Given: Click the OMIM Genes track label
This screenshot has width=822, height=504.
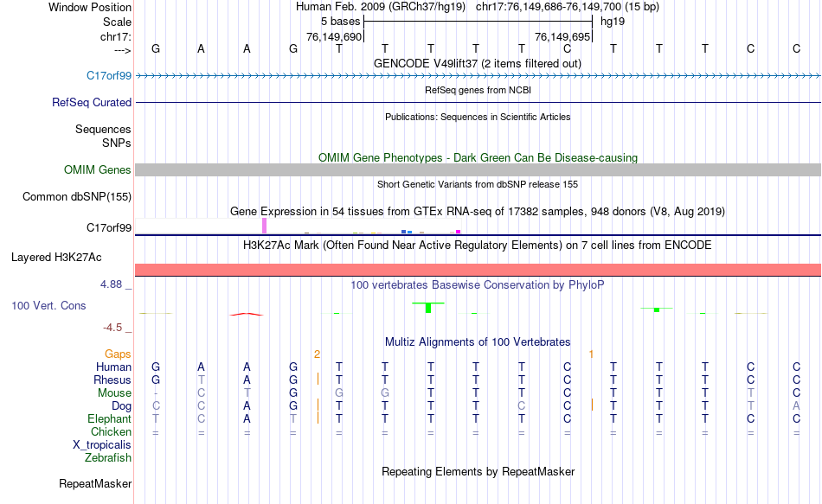Looking at the screenshot, I should [97, 169].
